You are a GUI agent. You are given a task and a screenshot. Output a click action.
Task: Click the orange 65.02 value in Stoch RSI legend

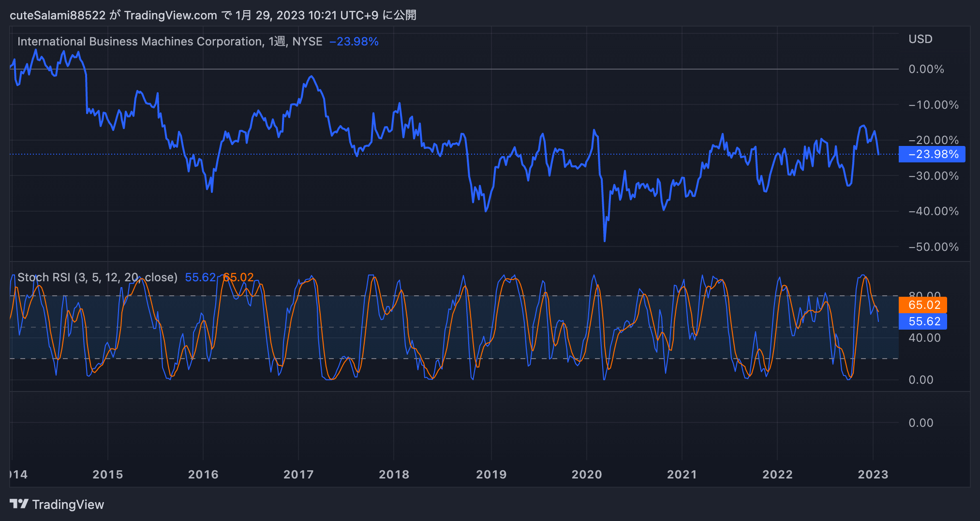(238, 277)
